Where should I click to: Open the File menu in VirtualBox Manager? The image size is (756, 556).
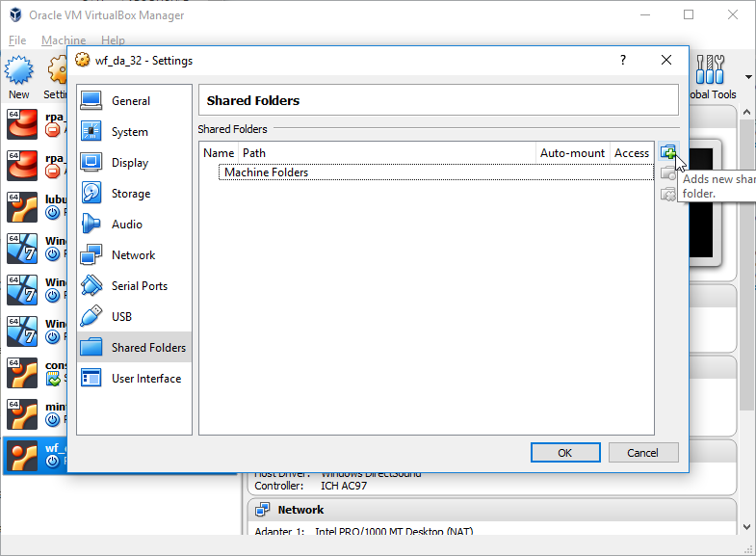point(17,40)
